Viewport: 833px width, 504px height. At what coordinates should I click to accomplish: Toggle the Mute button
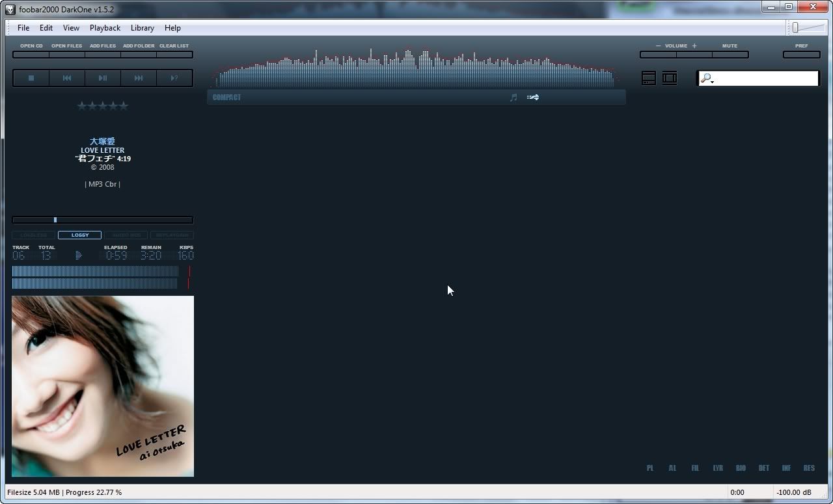730,55
